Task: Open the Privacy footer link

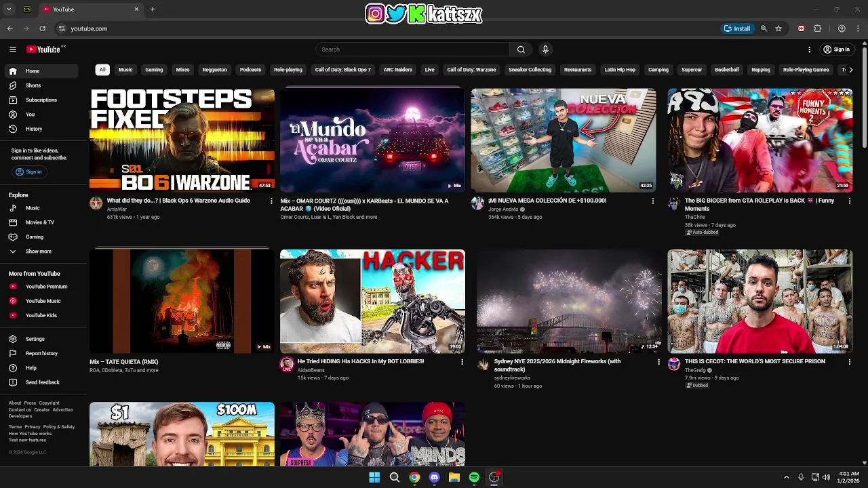Action: click(x=33, y=427)
